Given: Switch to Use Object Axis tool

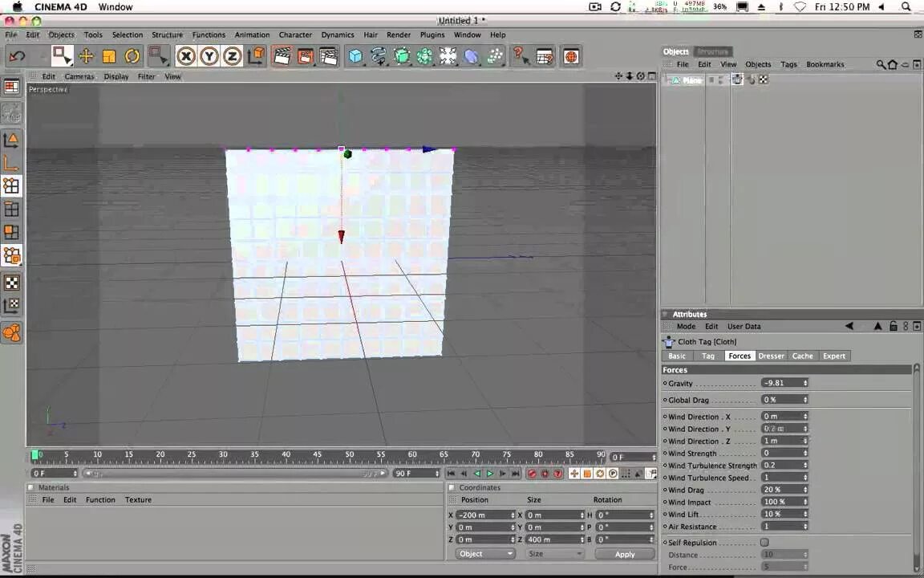Looking at the screenshot, I should [11, 163].
